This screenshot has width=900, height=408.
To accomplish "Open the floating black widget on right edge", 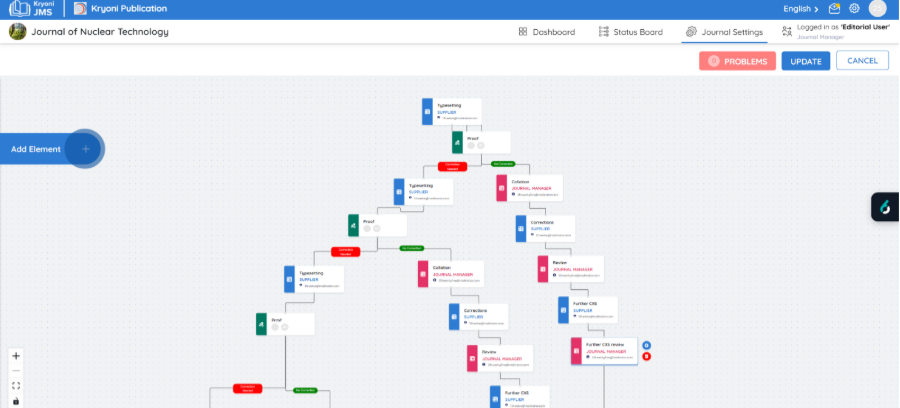I will [x=885, y=207].
